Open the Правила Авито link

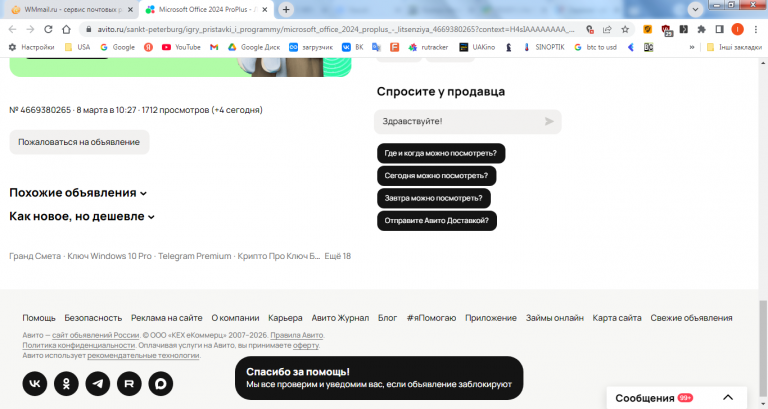tap(297, 336)
